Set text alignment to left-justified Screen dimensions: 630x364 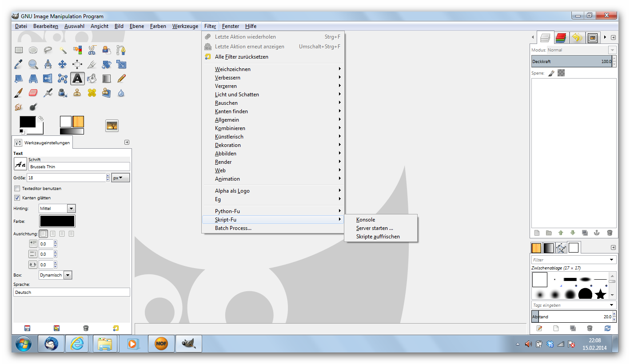pos(44,233)
